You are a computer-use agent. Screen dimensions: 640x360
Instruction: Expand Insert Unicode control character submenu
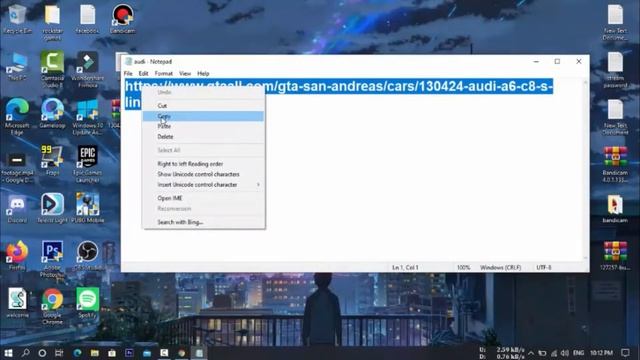(x=203, y=185)
